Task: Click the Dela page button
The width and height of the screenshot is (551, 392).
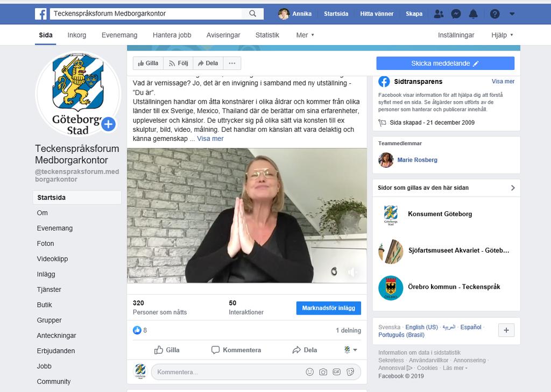Action: coord(208,63)
